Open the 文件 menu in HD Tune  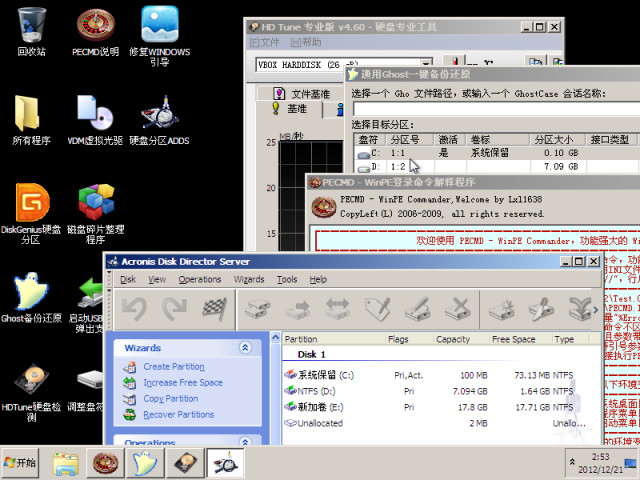264,42
